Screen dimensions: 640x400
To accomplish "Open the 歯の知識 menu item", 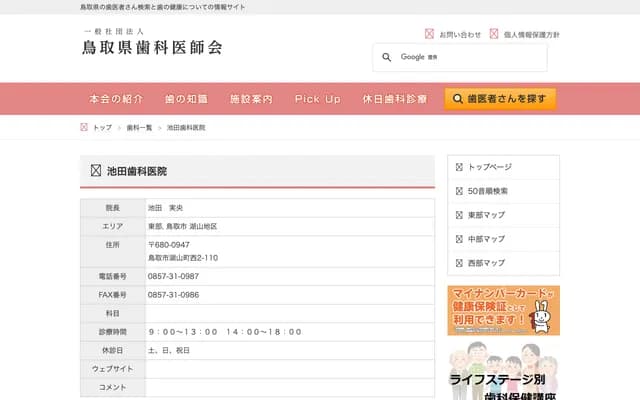I will (186, 99).
